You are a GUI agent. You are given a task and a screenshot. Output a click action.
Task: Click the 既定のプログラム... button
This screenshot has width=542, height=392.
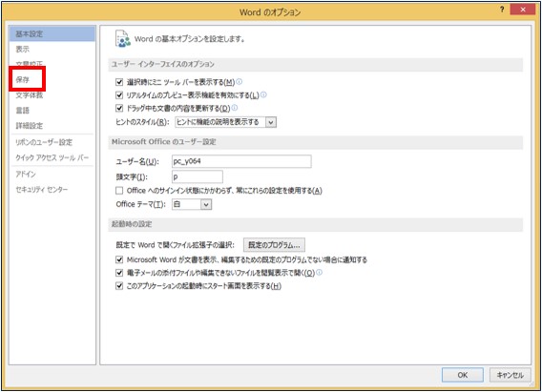pos(274,245)
